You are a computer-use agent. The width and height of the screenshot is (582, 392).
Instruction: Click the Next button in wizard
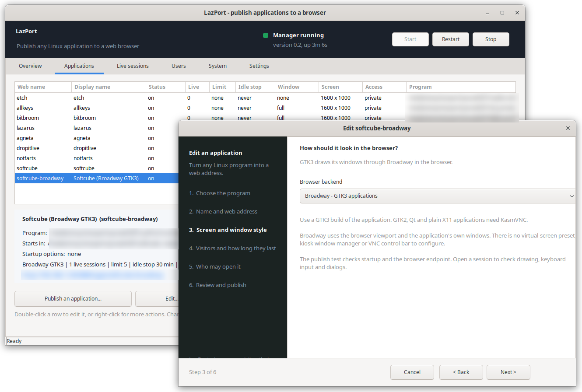pos(508,372)
